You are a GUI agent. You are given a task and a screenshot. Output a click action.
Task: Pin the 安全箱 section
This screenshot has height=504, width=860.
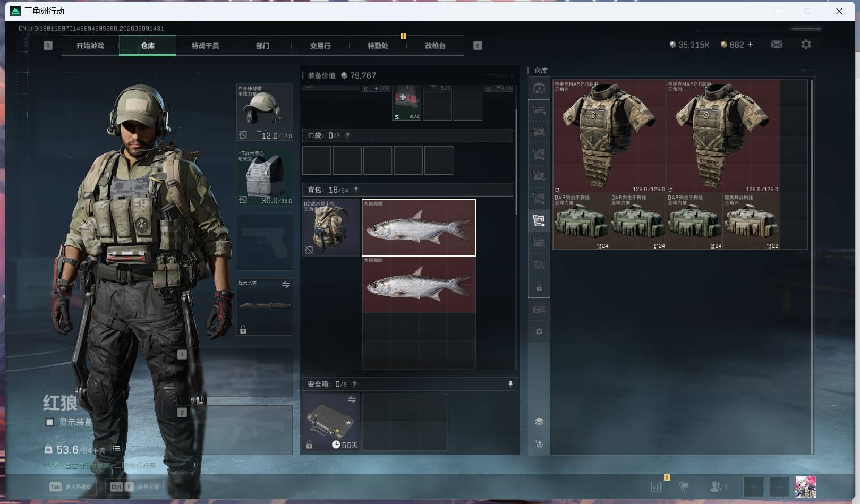coord(510,384)
